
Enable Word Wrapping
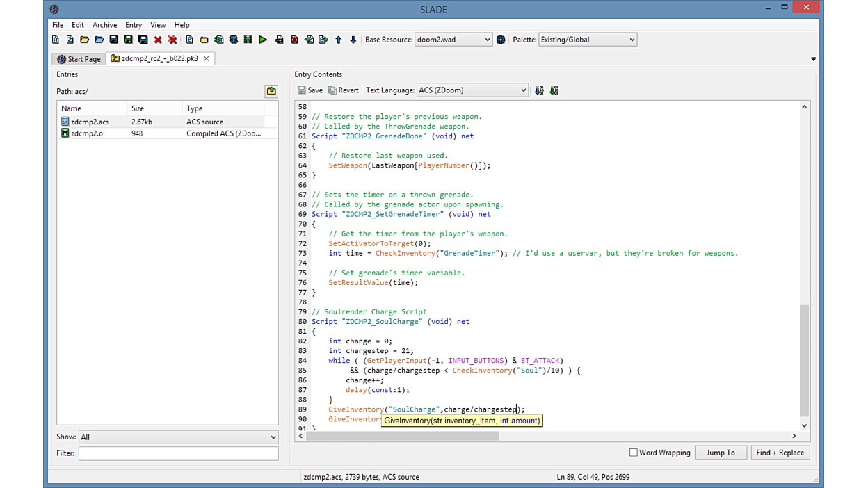[634, 452]
